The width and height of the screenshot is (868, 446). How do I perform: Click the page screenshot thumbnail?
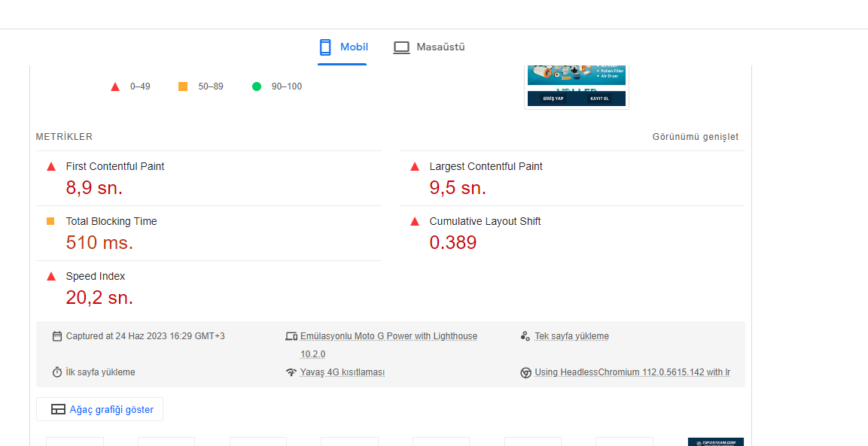point(576,86)
